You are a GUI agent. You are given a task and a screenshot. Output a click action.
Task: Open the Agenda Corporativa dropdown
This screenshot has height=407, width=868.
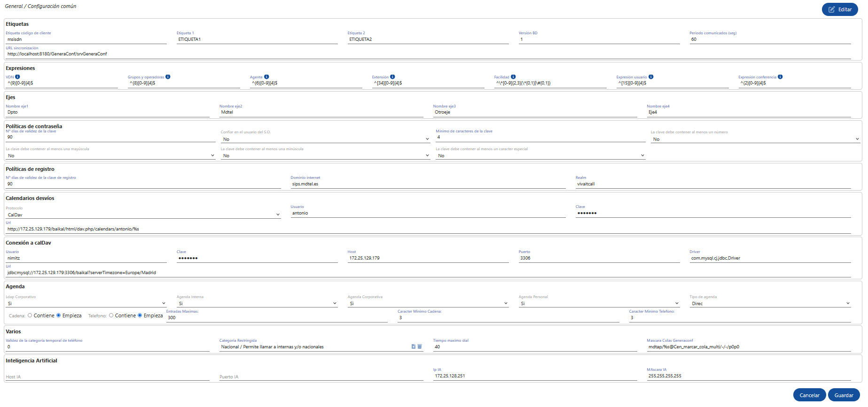click(x=428, y=303)
